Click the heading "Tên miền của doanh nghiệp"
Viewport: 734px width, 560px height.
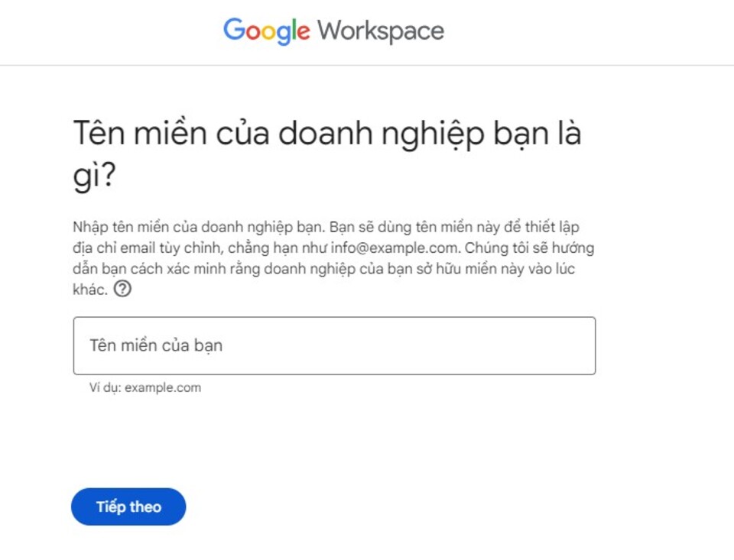pos(326,134)
